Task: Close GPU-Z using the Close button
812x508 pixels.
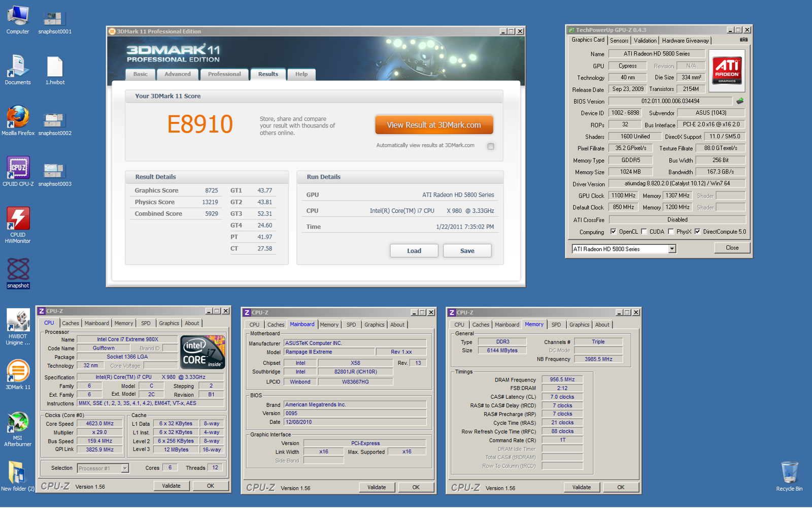Action: [732, 248]
